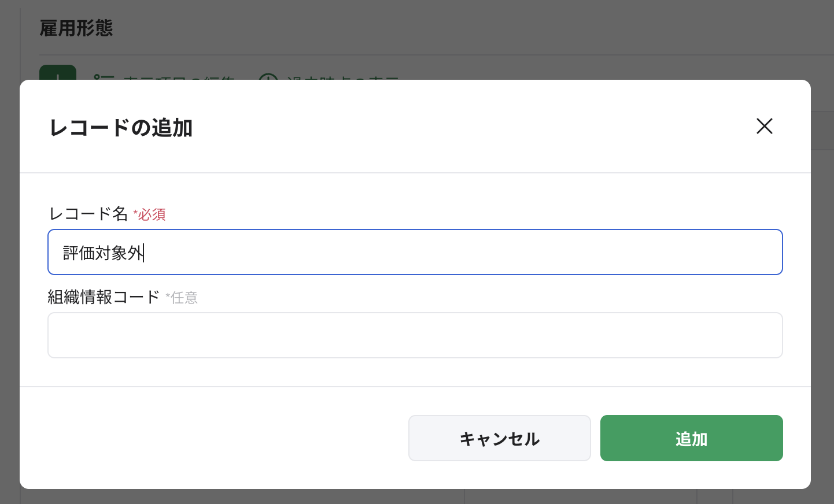
Task: Click the dialog footer left of キャンセル
Action: coord(214,438)
